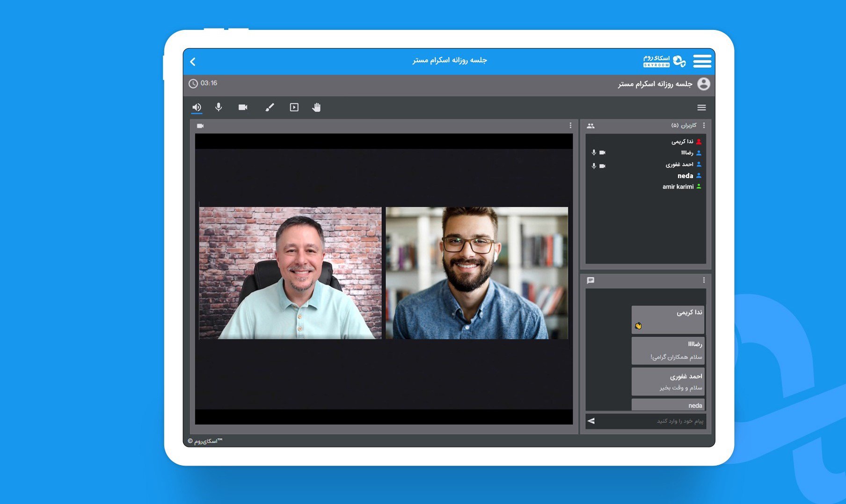Viewport: 846px width, 504px height.
Task: Toggle the webcam camera in the toolbar
Action: point(243,108)
